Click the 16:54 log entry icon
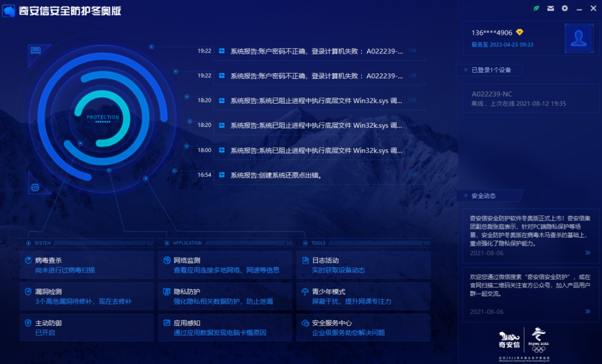 [x=222, y=175]
